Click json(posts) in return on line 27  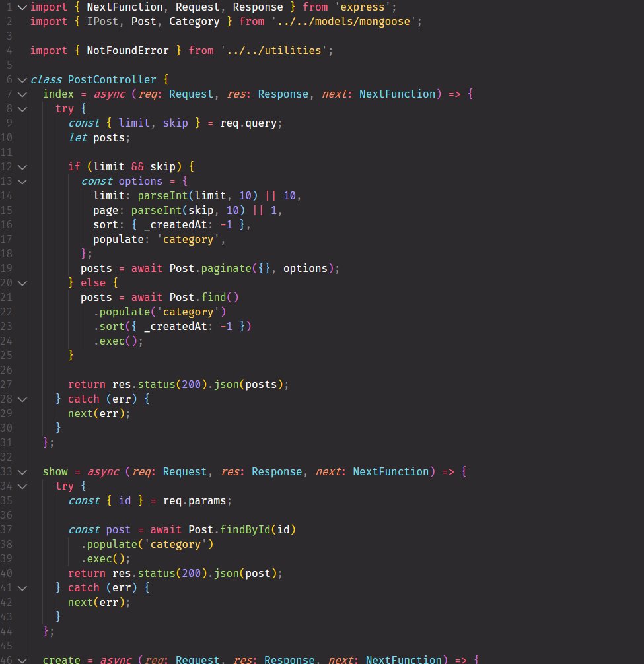(x=248, y=385)
